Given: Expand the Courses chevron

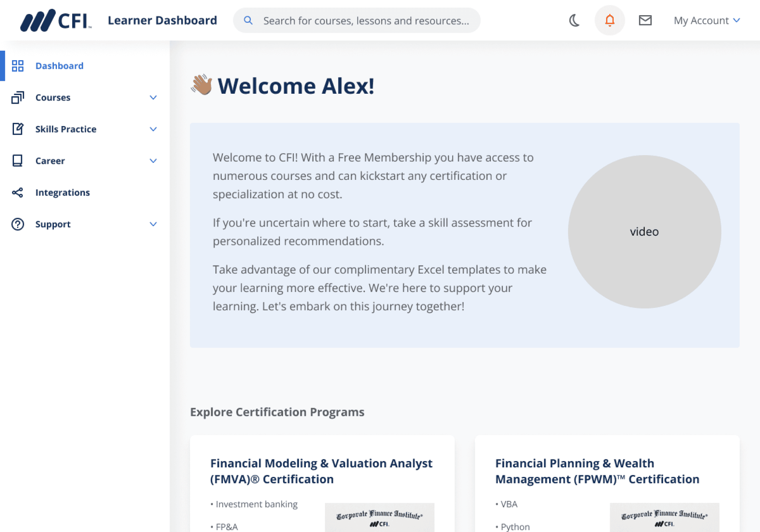Looking at the screenshot, I should pyautogui.click(x=153, y=97).
